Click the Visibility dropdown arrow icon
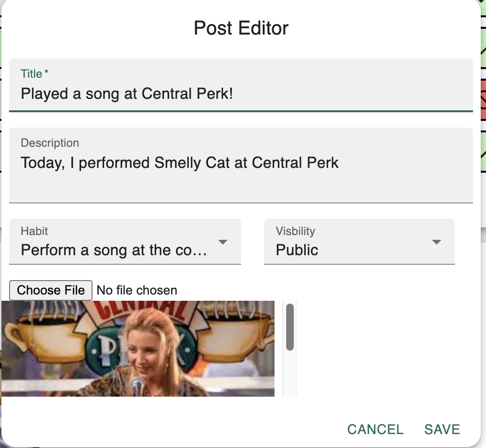Image resolution: width=486 pixels, height=448 pixels. tap(437, 242)
